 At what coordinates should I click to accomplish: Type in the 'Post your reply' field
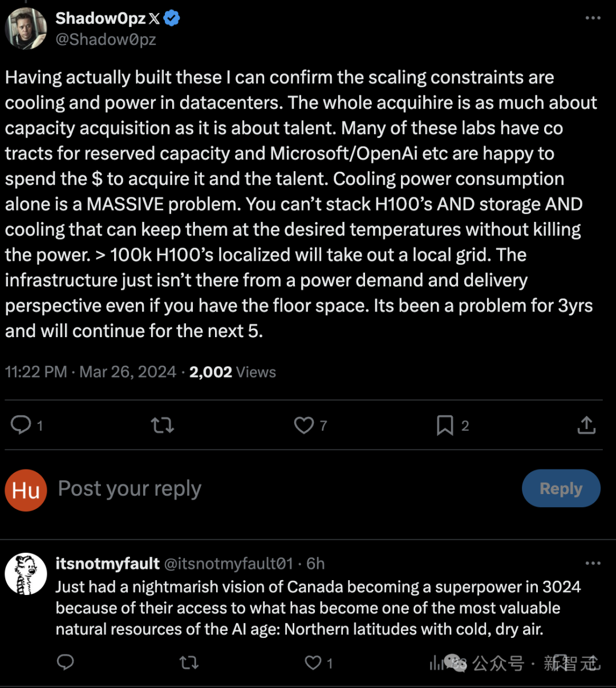click(x=228, y=489)
